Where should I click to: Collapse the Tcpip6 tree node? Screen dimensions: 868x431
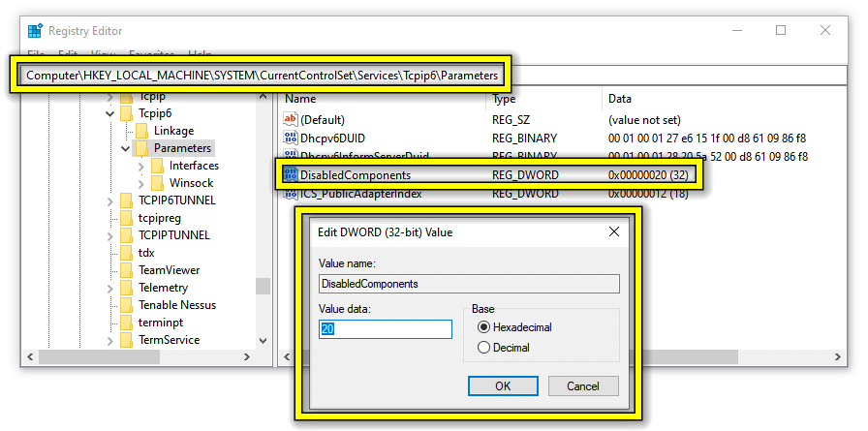pos(110,114)
